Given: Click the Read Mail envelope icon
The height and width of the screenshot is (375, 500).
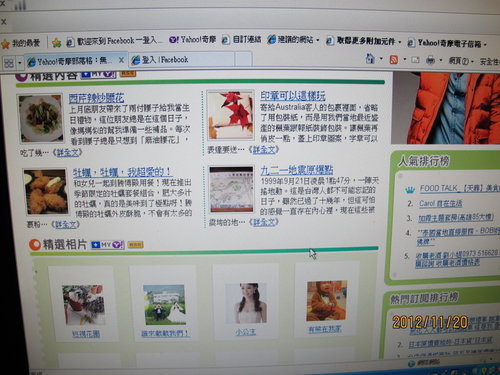Looking at the screenshot, I should coord(415,60).
